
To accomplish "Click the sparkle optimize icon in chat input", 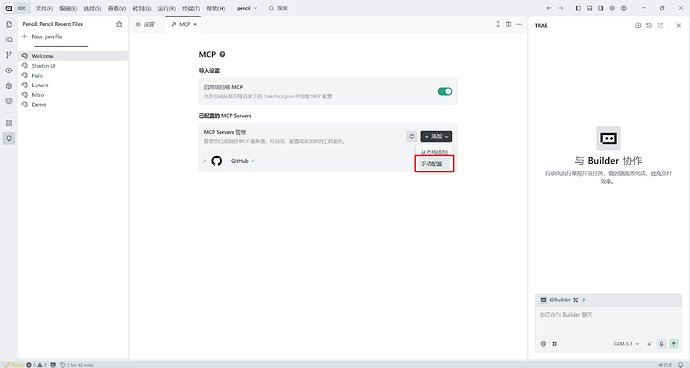I will pyautogui.click(x=650, y=344).
